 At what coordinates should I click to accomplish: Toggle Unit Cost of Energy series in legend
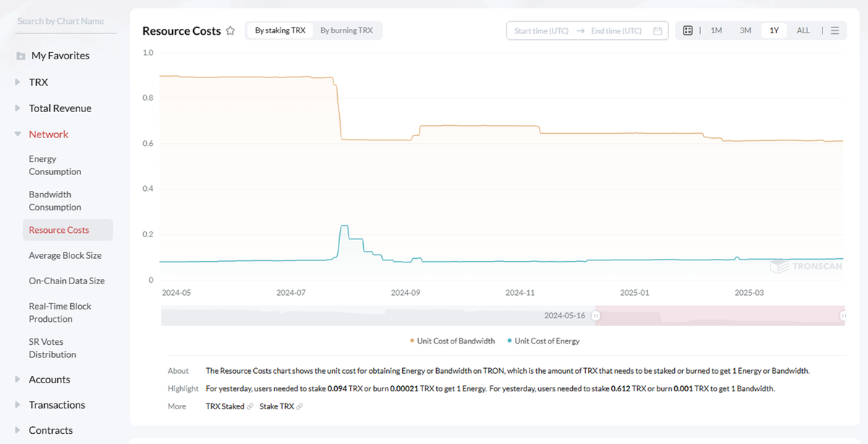coord(543,341)
